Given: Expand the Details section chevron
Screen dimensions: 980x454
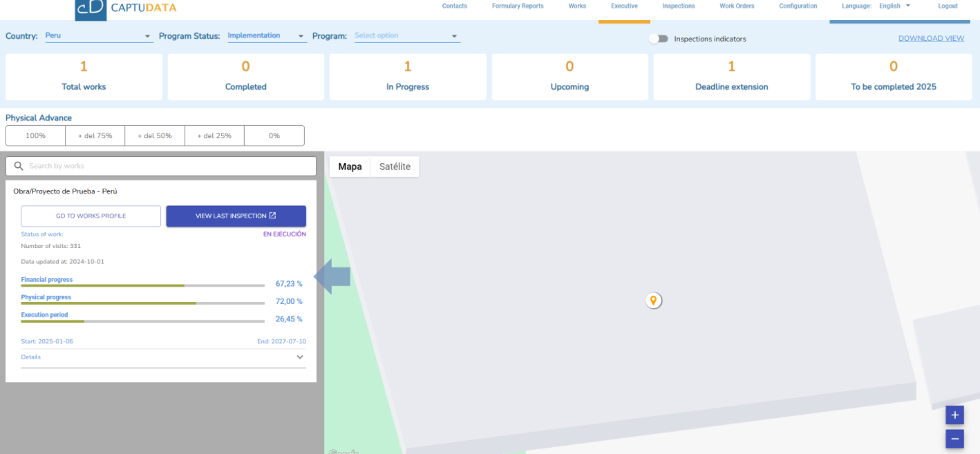Looking at the screenshot, I should (300, 357).
